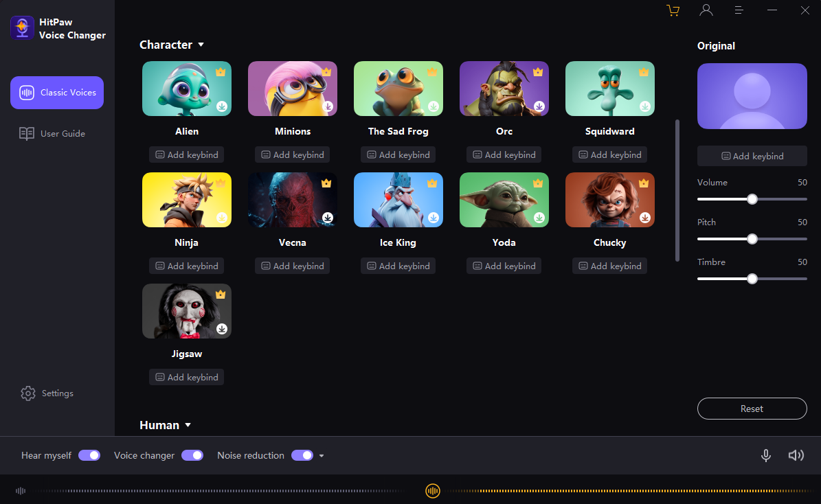The image size is (821, 504).
Task: Click the Volume slider handle
Action: 752,199
